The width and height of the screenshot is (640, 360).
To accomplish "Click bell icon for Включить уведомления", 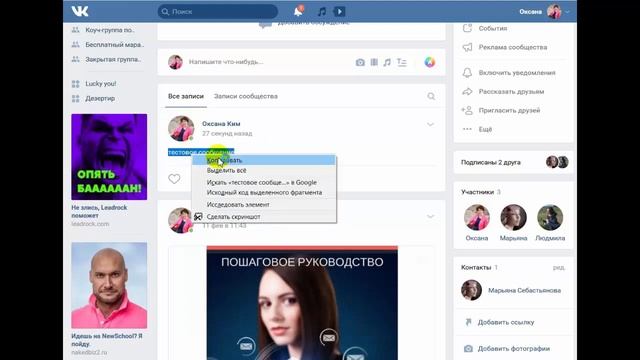I will click(467, 73).
